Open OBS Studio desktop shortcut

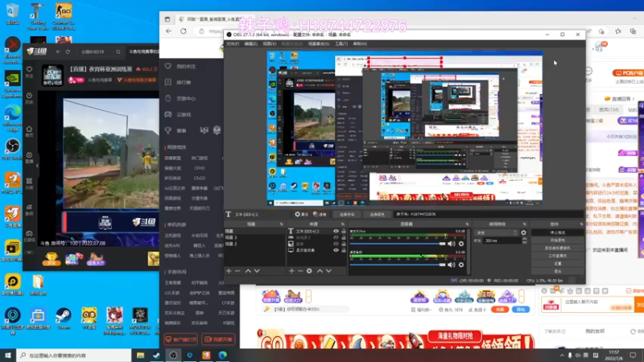pyautogui.click(x=13, y=149)
